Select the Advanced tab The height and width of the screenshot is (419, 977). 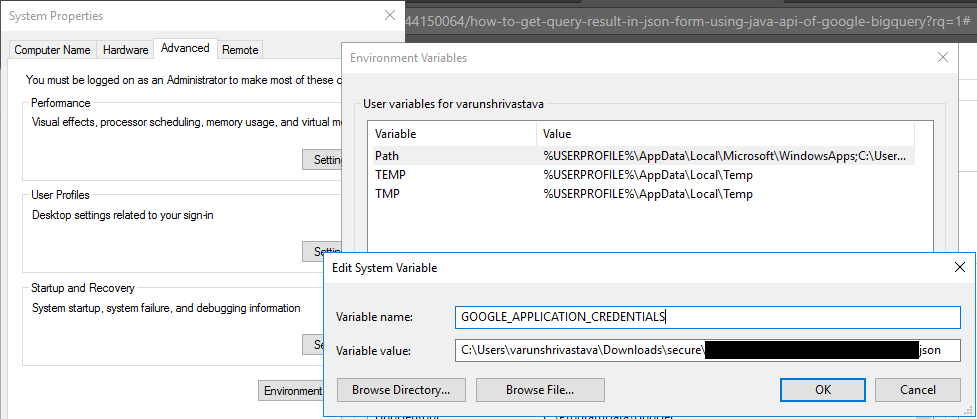pyautogui.click(x=185, y=48)
